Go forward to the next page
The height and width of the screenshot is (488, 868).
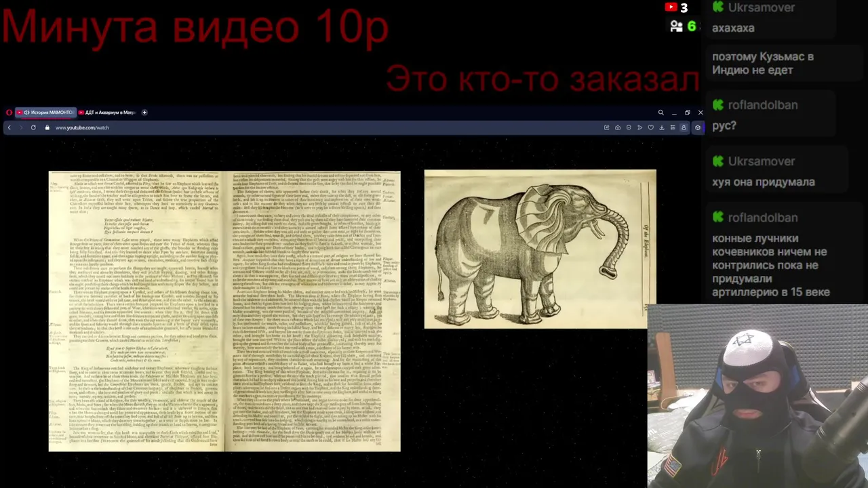pos(21,127)
